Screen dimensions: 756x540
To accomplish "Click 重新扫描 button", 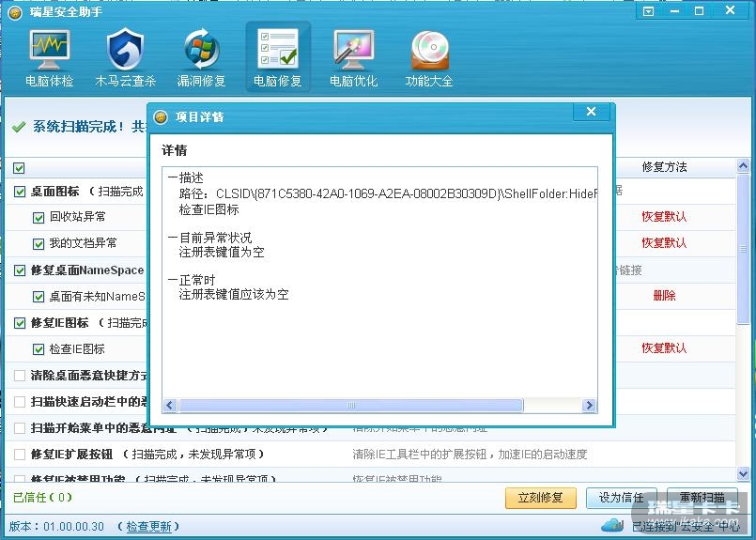I will (702, 498).
